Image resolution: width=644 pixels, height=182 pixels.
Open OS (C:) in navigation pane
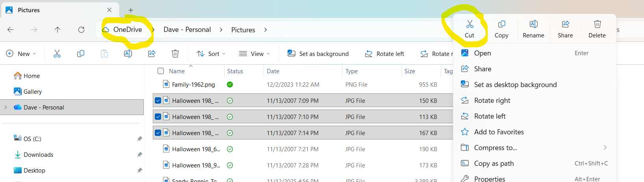point(27,139)
